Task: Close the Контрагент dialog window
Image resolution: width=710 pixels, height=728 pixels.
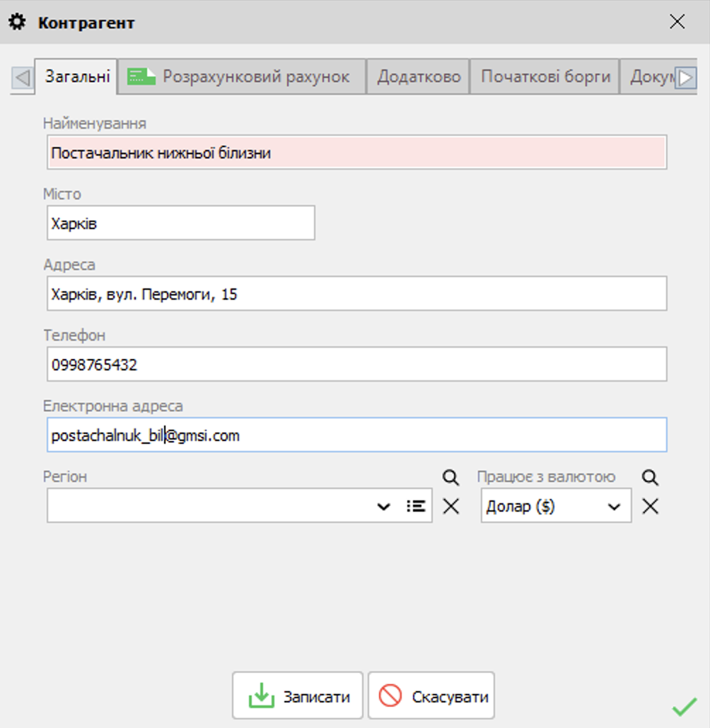Action: (x=677, y=23)
